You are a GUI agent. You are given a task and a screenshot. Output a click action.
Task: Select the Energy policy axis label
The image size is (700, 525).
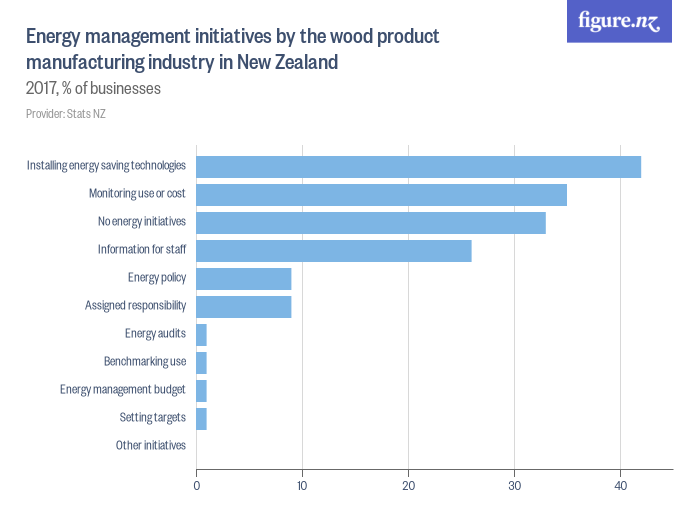coord(157,278)
